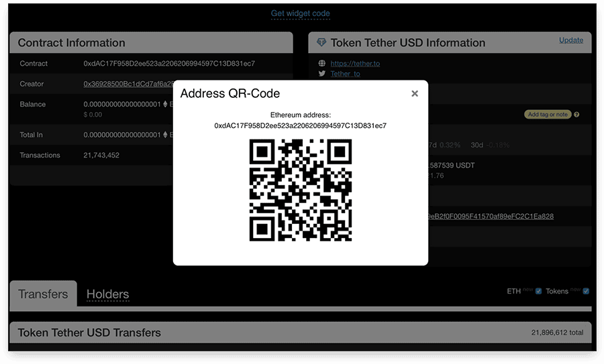Click the Ethereum address text in the dialog
This screenshot has height=364, width=604.
coord(301,125)
